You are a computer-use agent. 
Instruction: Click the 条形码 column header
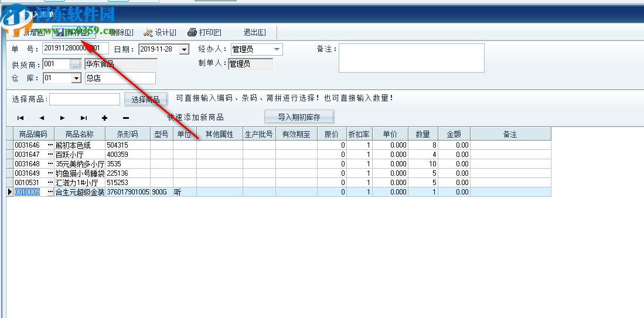point(128,134)
